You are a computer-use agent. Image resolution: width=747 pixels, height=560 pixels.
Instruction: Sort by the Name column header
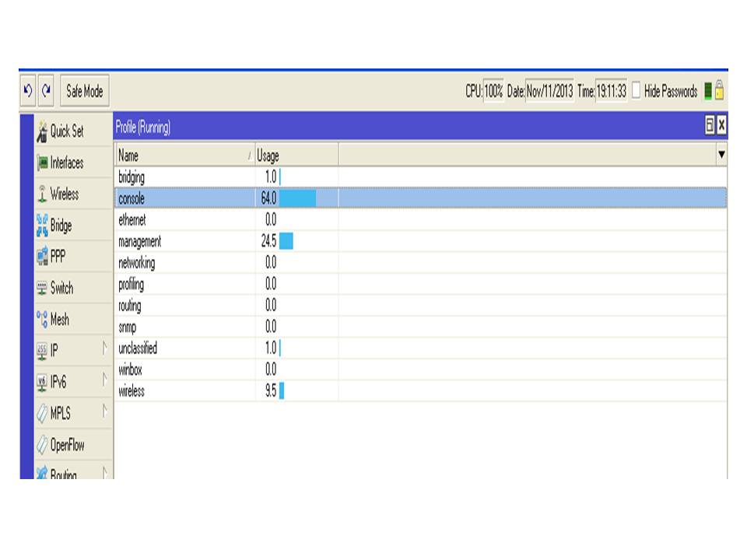(185, 156)
